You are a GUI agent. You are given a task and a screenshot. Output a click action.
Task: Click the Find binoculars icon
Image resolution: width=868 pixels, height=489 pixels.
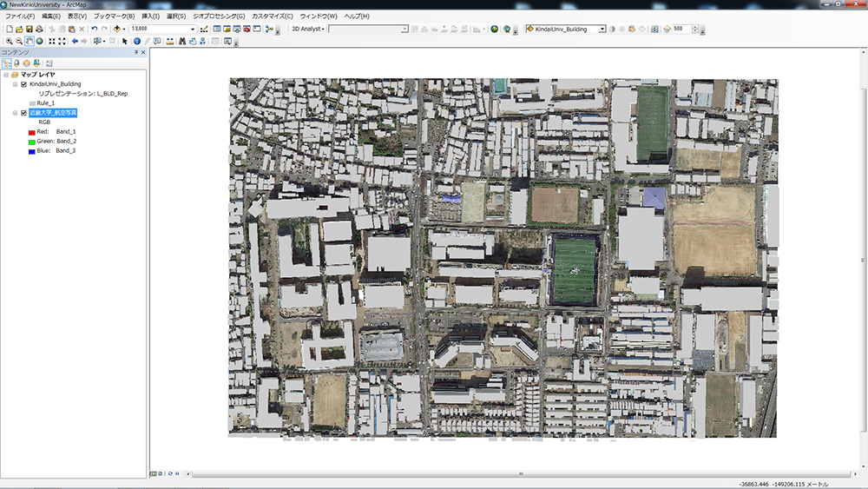[x=182, y=41]
